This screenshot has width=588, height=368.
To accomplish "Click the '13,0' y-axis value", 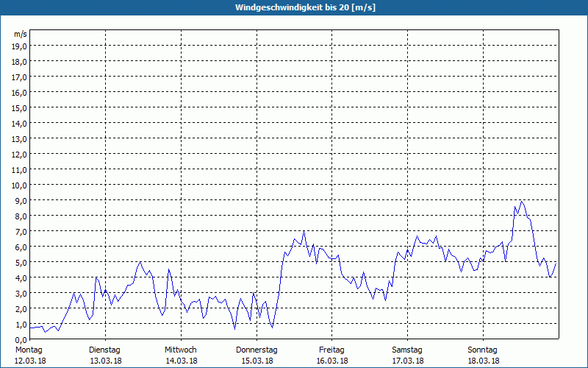I will pyautogui.click(x=20, y=139).
